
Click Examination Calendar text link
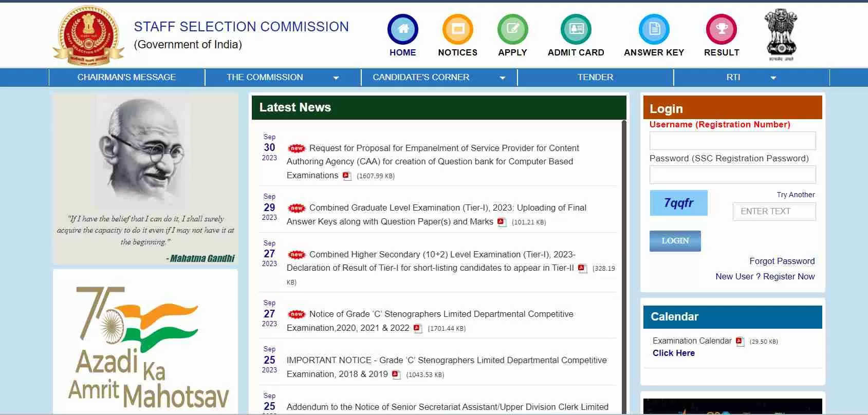pyautogui.click(x=692, y=341)
